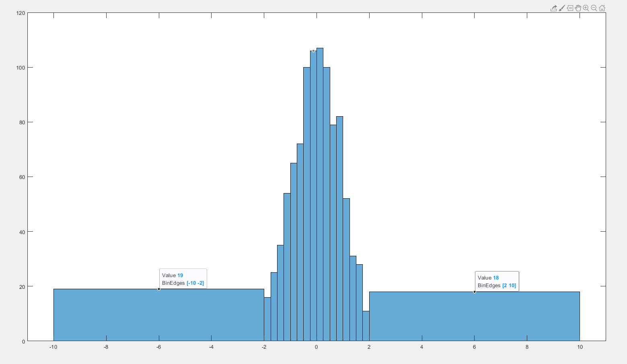
Task: Click the blue BinEdges text [2 10]
Action: pos(508,286)
